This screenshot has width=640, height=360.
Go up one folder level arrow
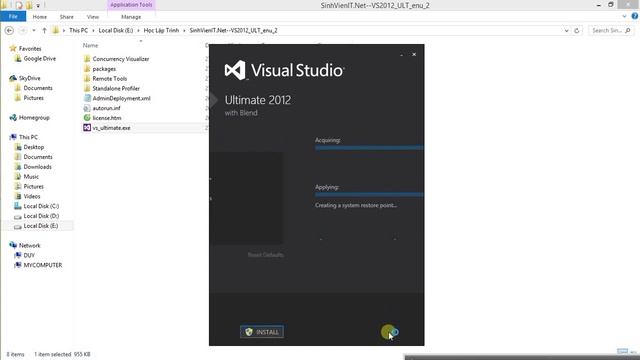[x=44, y=31]
